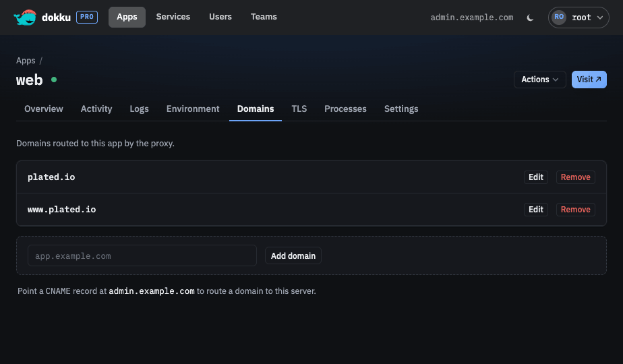623x364 pixels.
Task: Click the Visit button
Action: 589,80
